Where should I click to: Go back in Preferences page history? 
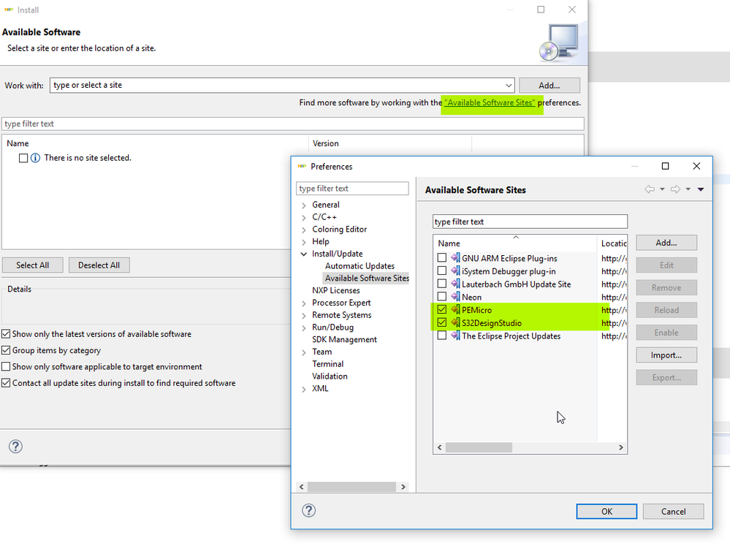tap(650, 189)
